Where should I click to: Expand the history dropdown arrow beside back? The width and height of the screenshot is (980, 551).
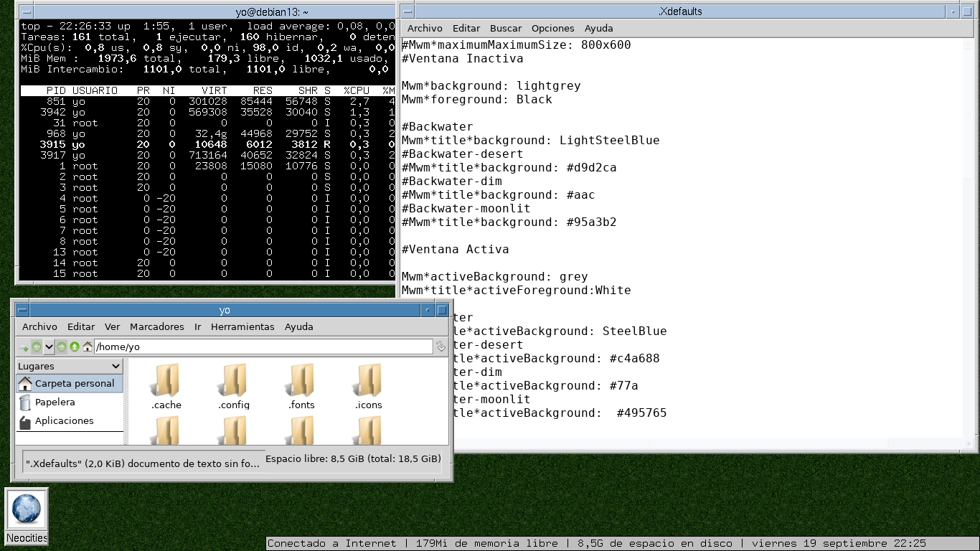(x=49, y=347)
